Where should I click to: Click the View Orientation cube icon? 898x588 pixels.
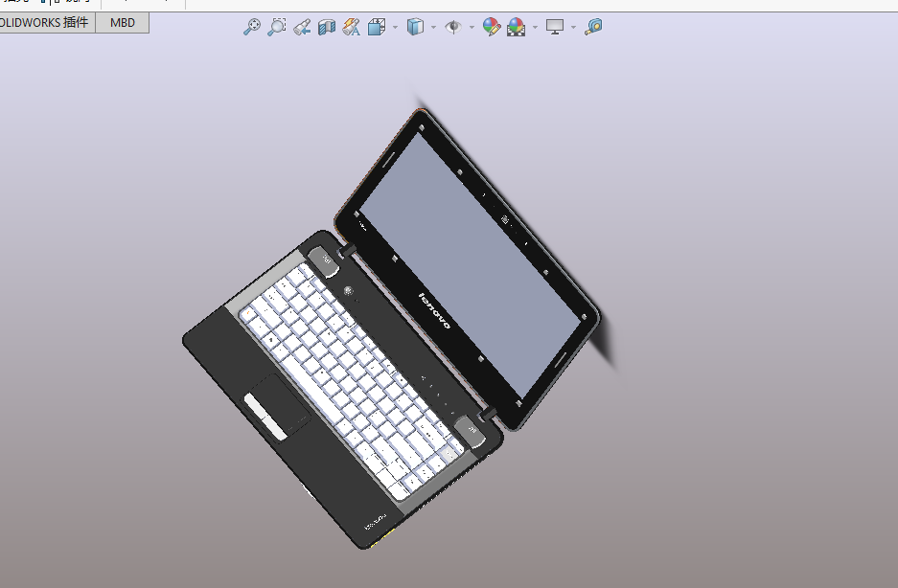coord(377,27)
